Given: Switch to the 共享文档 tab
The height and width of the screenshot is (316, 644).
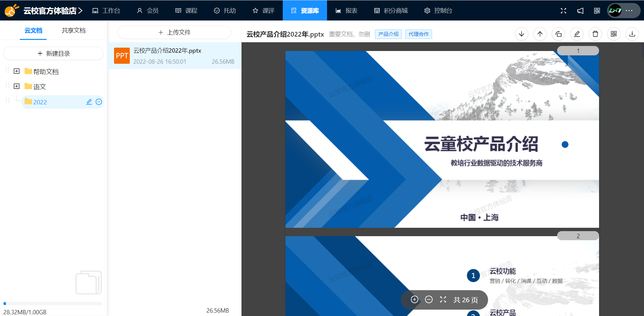Looking at the screenshot, I should point(73,31).
